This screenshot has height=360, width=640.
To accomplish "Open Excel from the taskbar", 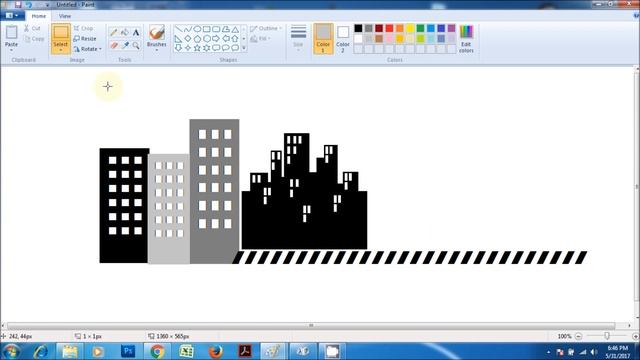I will [186, 351].
